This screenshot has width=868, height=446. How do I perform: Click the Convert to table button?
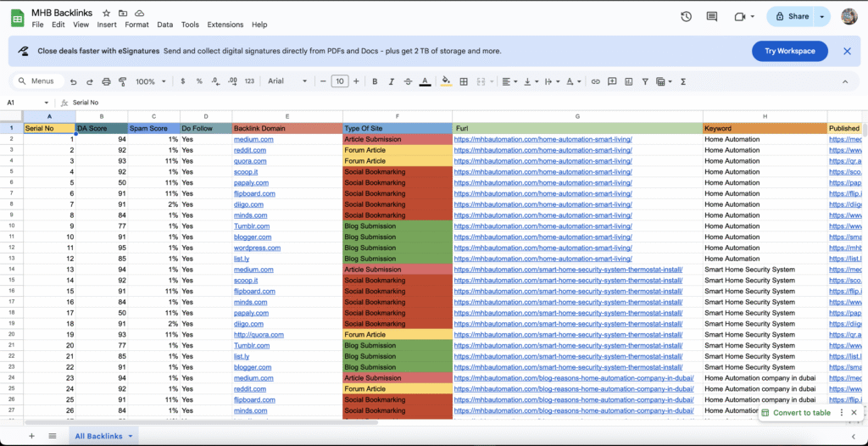coord(796,413)
